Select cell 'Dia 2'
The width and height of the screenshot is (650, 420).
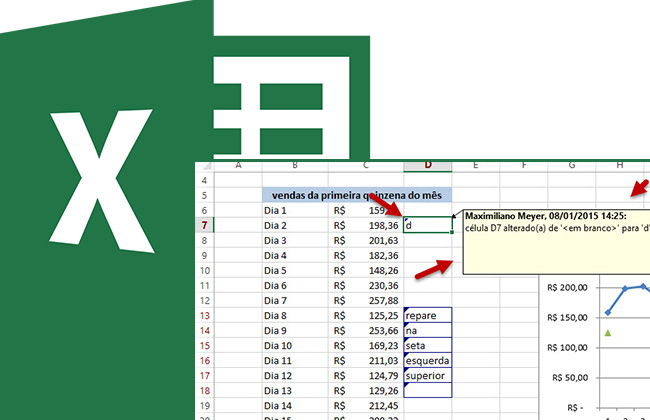pyautogui.click(x=295, y=225)
